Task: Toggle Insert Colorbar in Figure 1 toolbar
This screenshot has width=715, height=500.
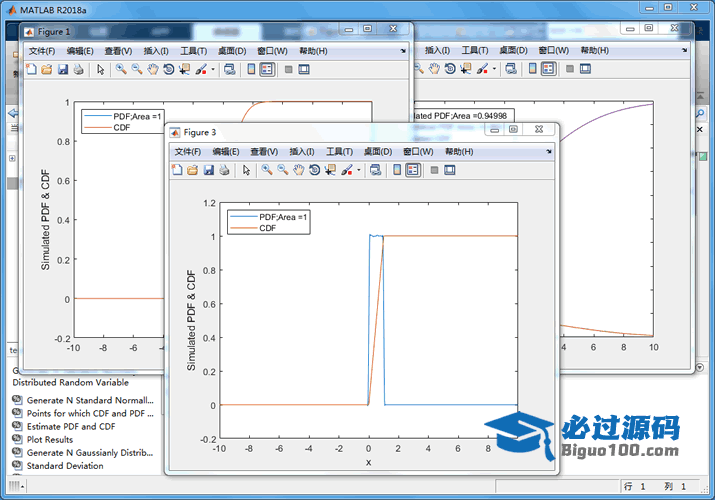Action: point(251,69)
